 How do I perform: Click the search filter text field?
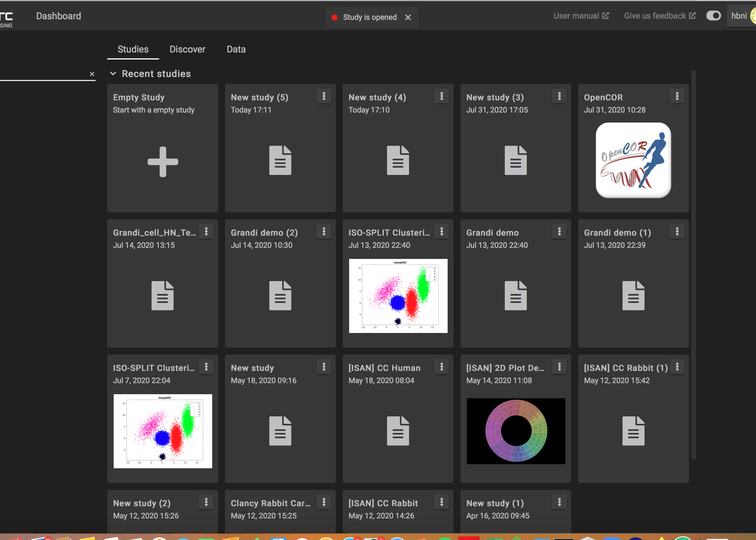[43, 74]
